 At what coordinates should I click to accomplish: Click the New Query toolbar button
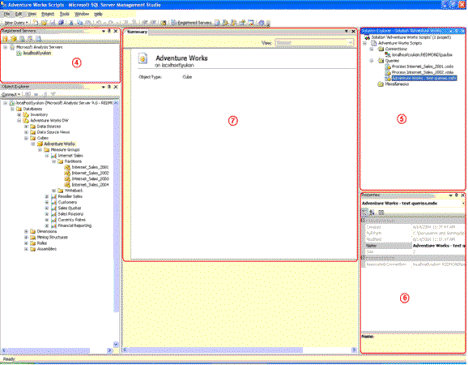(x=16, y=23)
